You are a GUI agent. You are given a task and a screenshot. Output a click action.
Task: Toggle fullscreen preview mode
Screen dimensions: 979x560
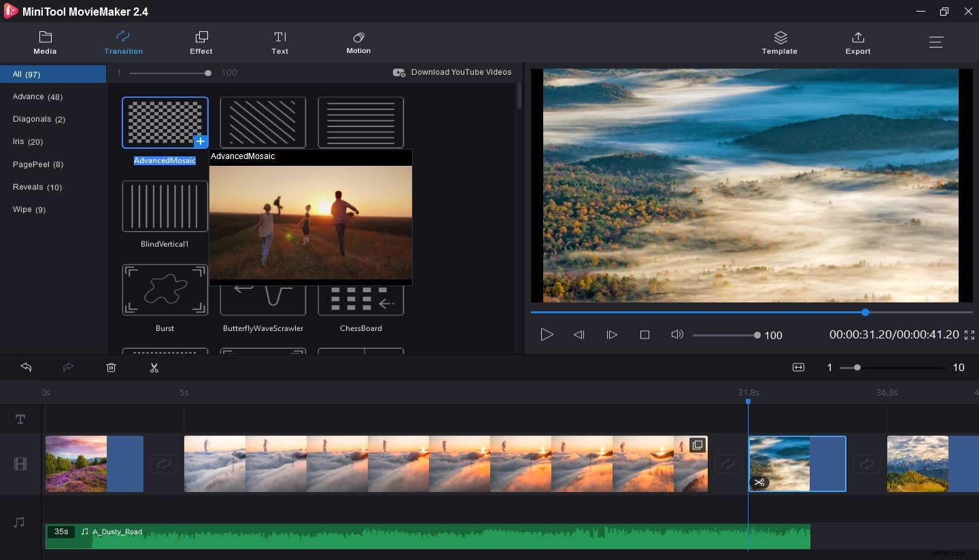coord(970,334)
